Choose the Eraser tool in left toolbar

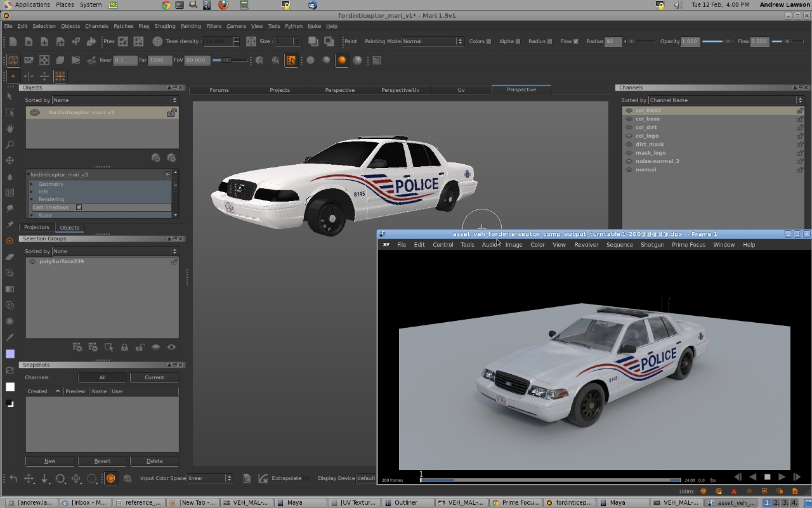click(10, 257)
